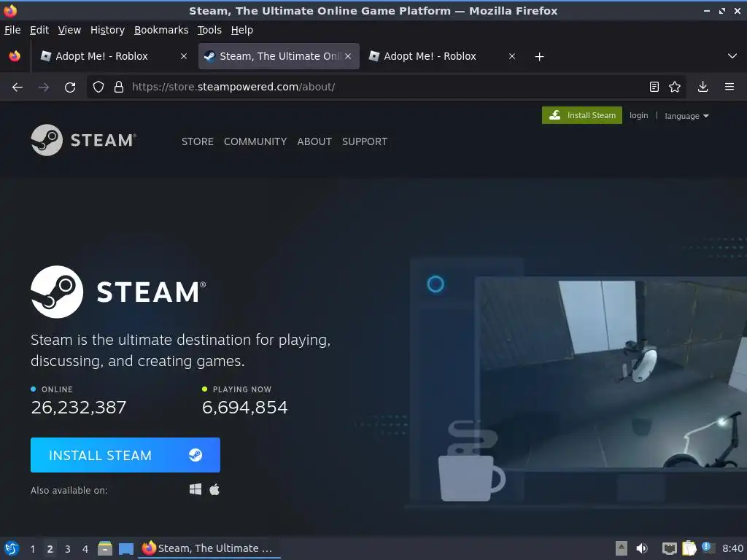Open the Tools menu

pyautogui.click(x=209, y=30)
